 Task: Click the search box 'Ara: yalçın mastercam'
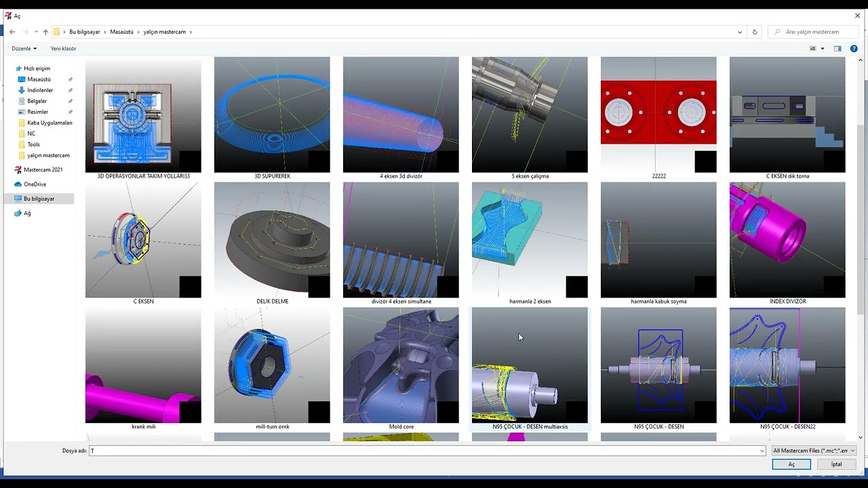[x=814, y=32]
